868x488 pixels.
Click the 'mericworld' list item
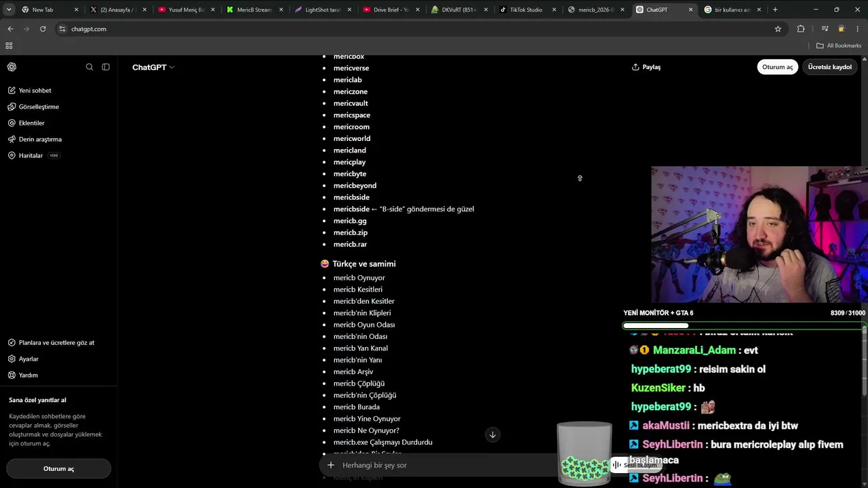[352, 138]
